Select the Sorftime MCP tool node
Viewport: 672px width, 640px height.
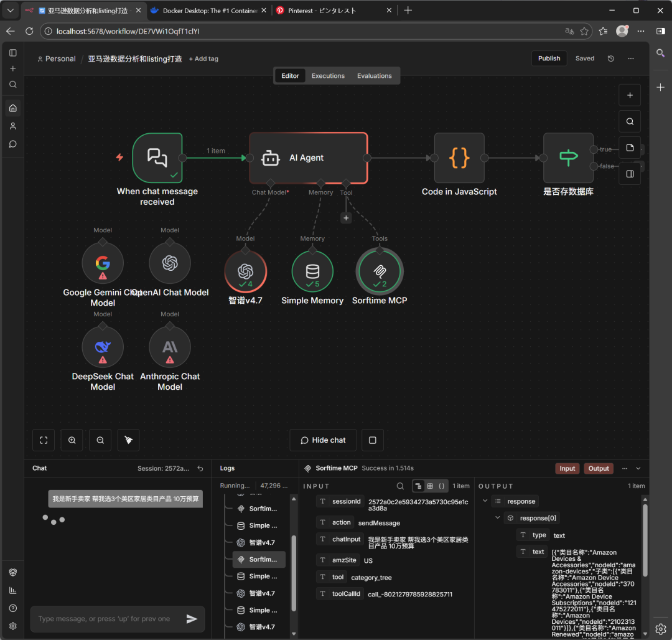point(379,271)
